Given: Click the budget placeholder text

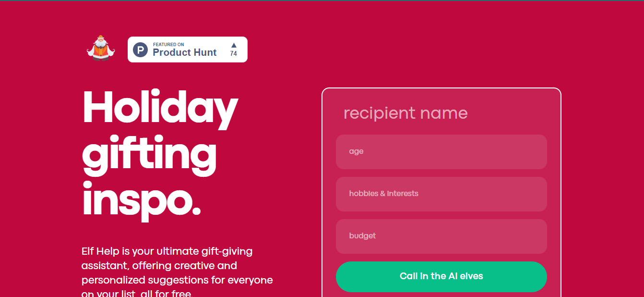Looking at the screenshot, I should pyautogui.click(x=362, y=236).
